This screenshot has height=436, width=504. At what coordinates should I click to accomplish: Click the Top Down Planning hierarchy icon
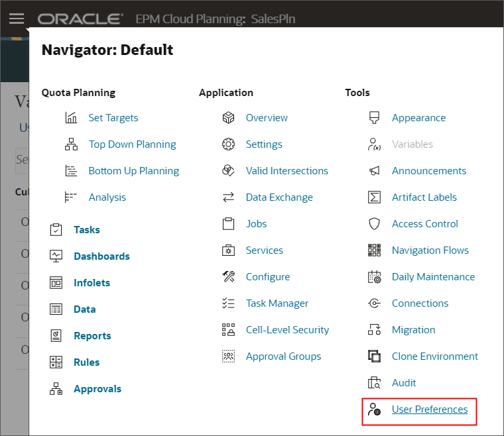point(71,144)
